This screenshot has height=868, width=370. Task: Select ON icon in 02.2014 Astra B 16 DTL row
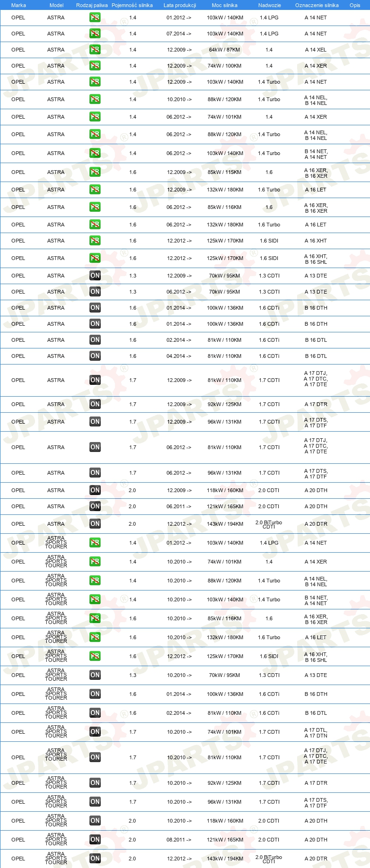click(x=95, y=340)
